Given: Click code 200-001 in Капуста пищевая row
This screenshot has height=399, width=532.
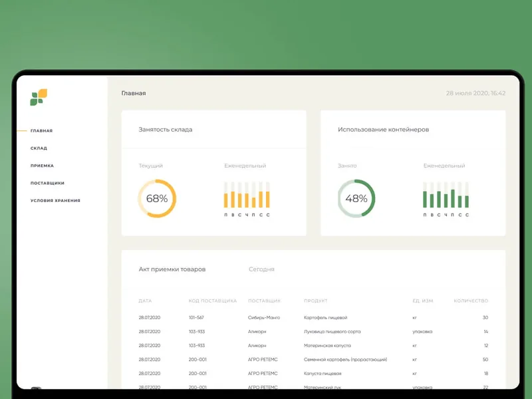Looking at the screenshot, I should tap(198, 373).
